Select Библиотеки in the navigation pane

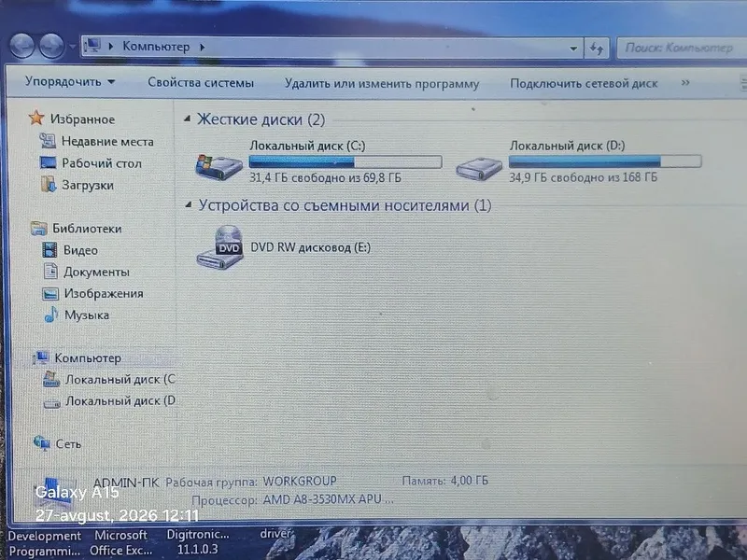87,229
